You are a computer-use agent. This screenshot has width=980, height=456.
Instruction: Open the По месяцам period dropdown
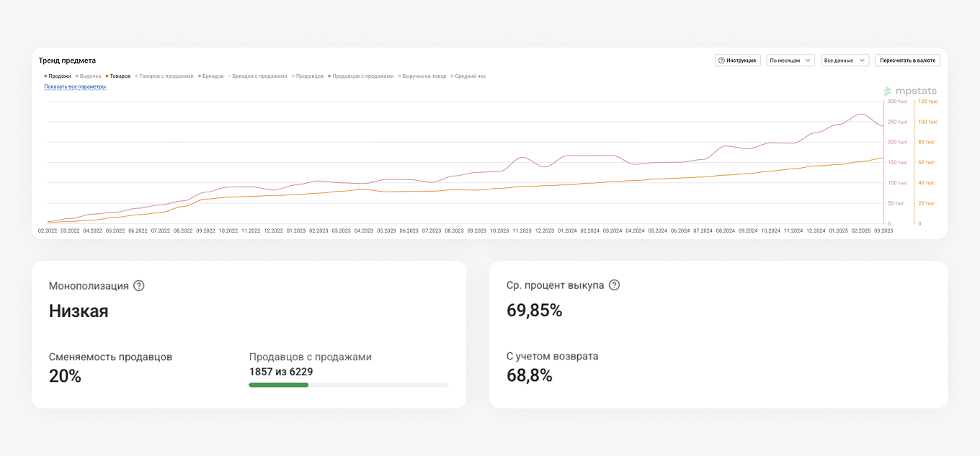click(x=790, y=61)
